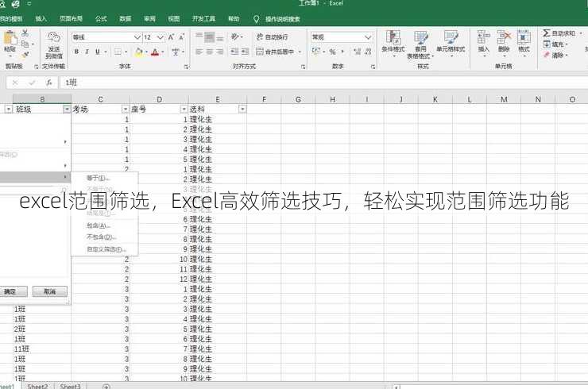
Task: Click the Format Painter brush icon
Action: [25, 55]
